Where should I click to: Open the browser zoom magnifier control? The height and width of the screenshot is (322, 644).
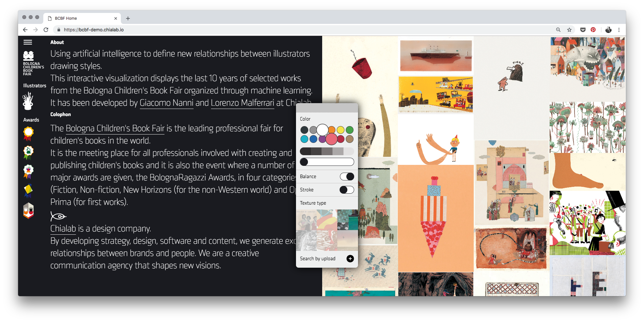(558, 30)
